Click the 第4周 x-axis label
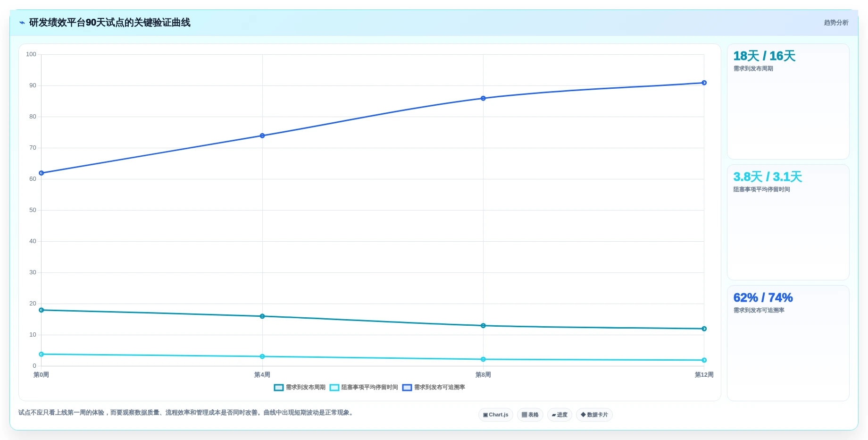The width and height of the screenshot is (868, 440). coord(262,375)
